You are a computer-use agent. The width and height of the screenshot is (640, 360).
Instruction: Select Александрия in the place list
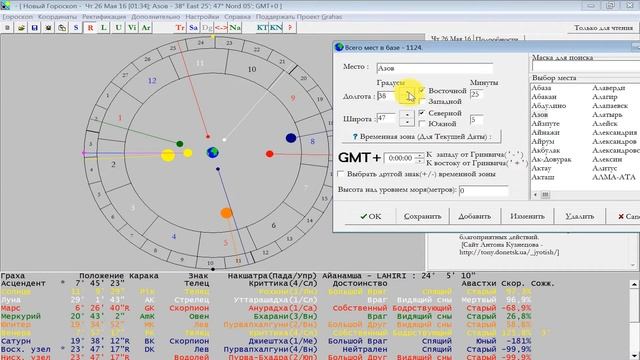tap(615, 132)
